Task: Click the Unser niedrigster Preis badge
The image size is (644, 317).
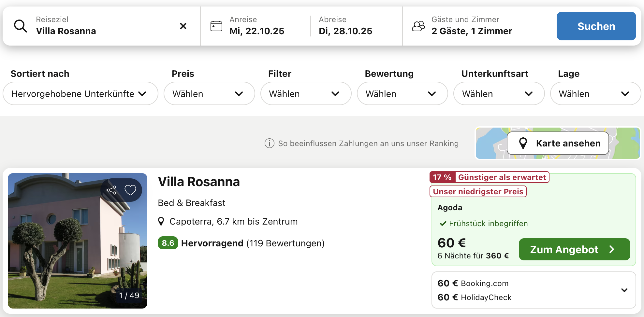Action: [x=478, y=191]
